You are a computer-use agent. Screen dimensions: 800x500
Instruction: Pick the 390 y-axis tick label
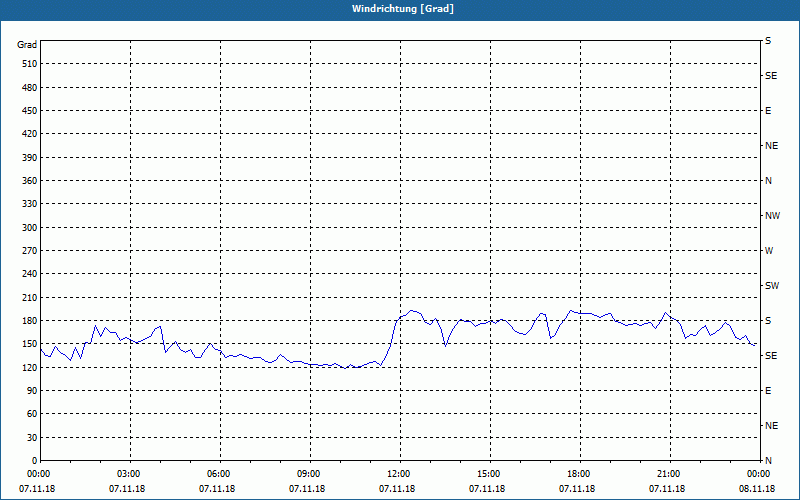pos(30,158)
